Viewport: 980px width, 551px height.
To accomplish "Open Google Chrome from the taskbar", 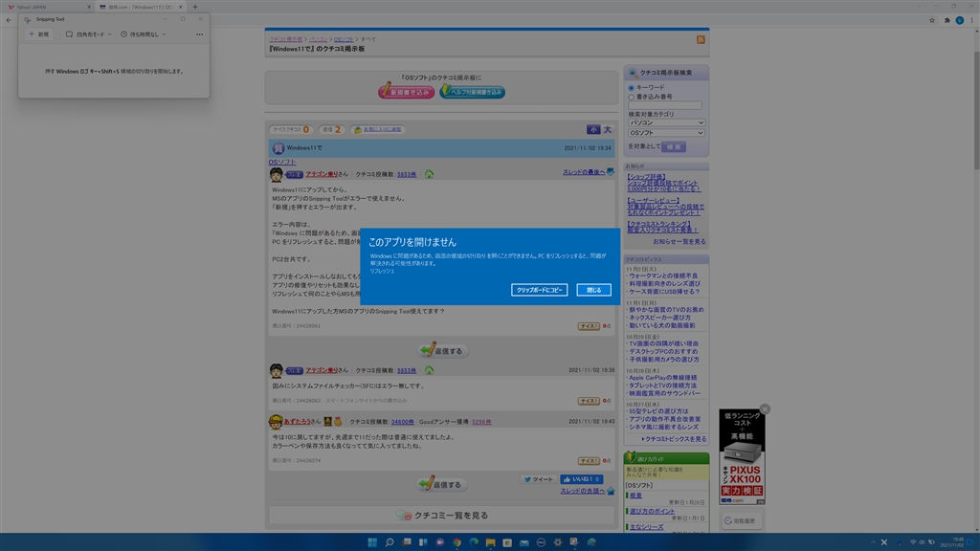I will coord(457,542).
